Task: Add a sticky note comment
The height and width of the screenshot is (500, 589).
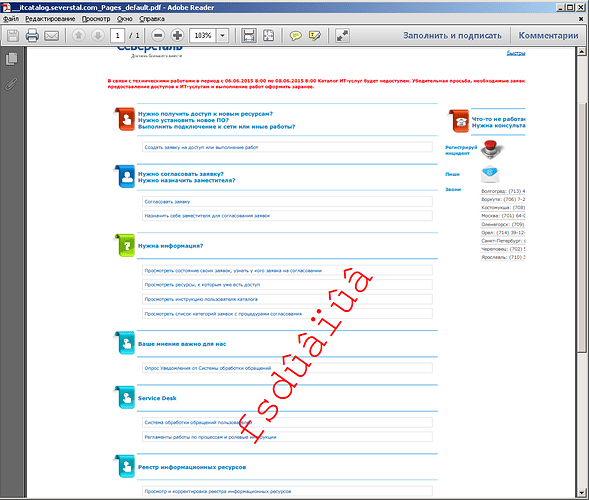Action: (x=296, y=36)
